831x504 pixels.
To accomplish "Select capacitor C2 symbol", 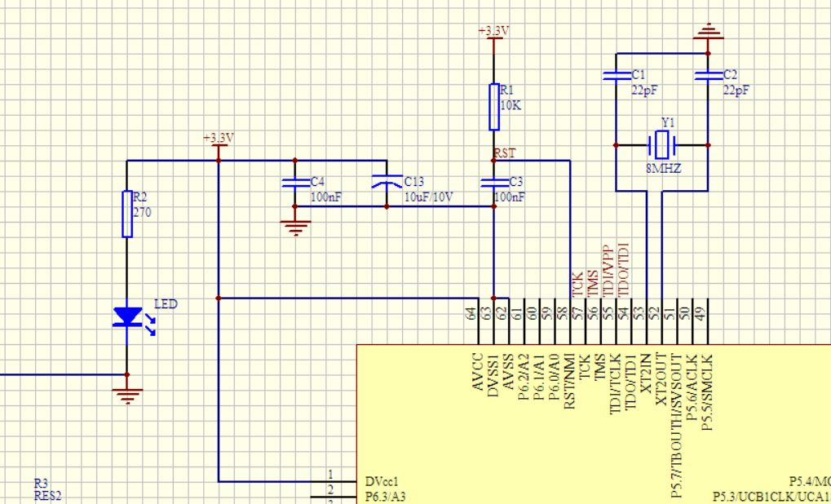I will click(708, 76).
